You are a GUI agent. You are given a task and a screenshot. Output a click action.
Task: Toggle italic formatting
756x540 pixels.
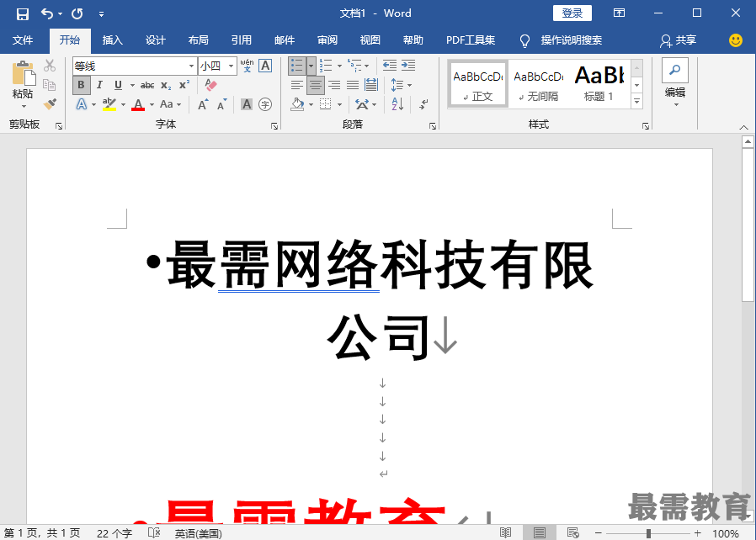coord(99,85)
